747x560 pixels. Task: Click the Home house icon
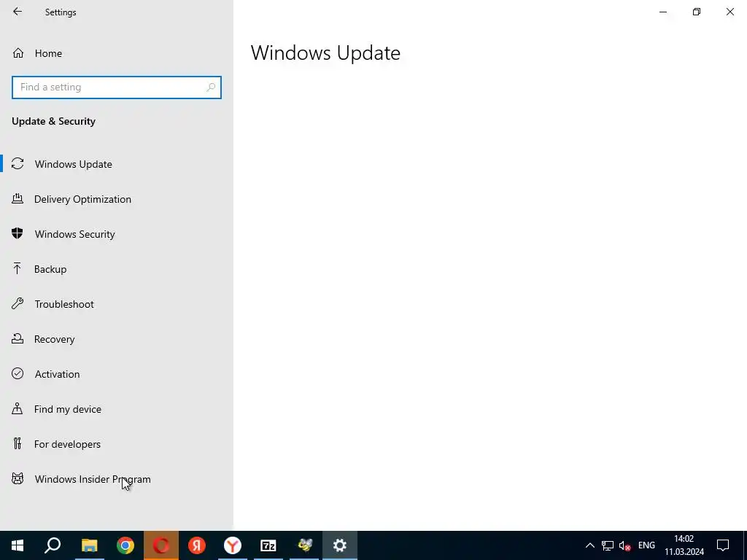tap(18, 52)
